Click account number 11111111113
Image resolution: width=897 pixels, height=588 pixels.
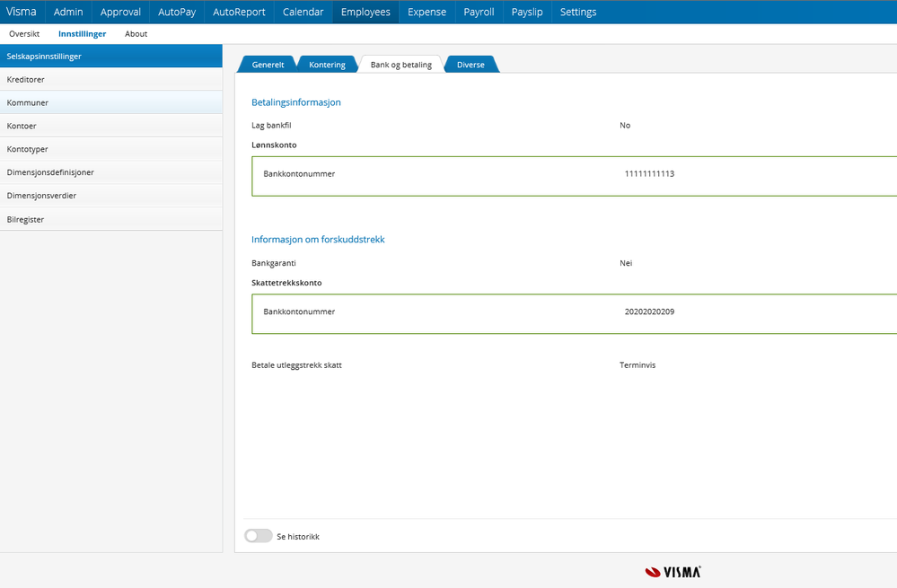click(649, 174)
